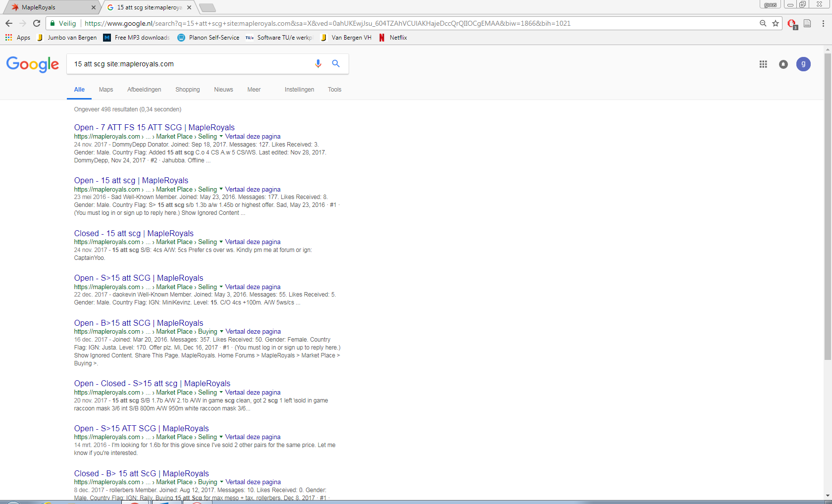Expand the Meer search options
The height and width of the screenshot is (504, 832).
coord(254,90)
